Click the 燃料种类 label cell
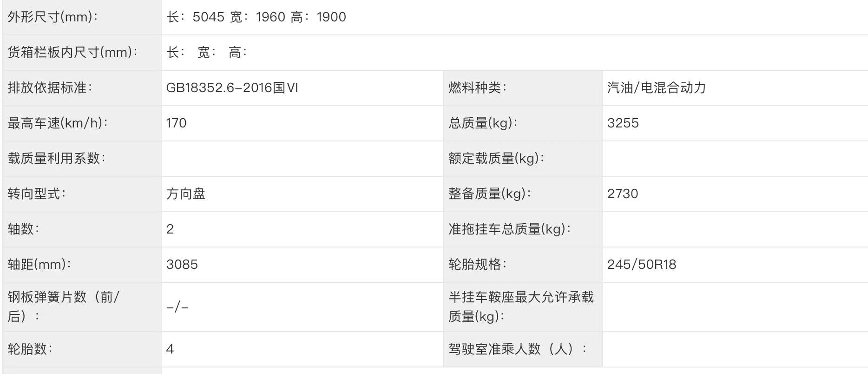The height and width of the screenshot is (374, 868). (522, 88)
